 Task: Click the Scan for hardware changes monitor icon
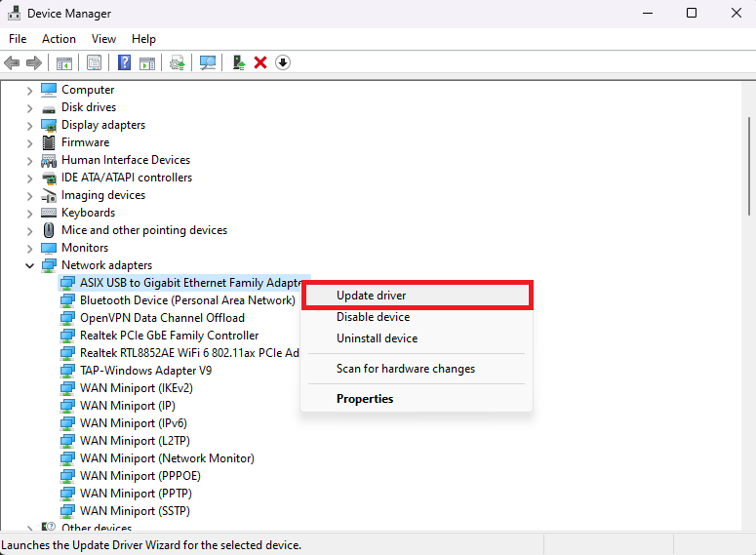point(208,62)
